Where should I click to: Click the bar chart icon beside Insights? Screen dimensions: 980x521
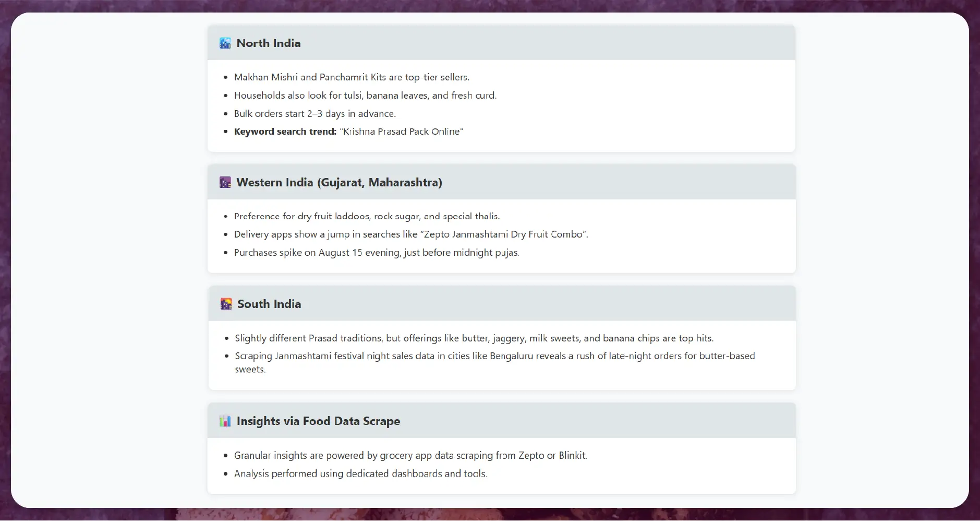coord(225,421)
